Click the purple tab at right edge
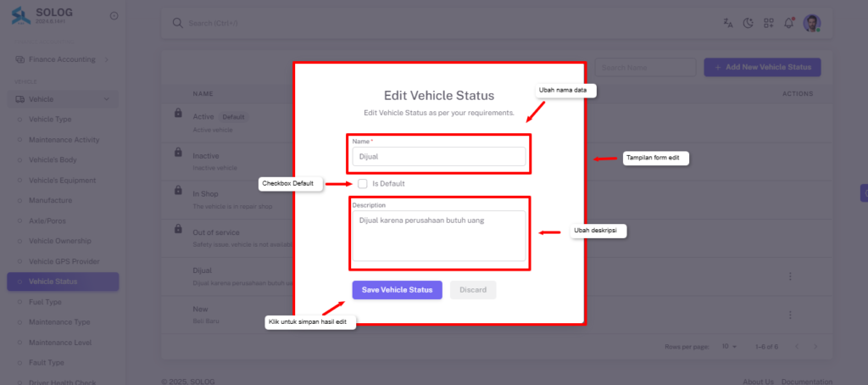This screenshot has width=868, height=385. tap(864, 192)
